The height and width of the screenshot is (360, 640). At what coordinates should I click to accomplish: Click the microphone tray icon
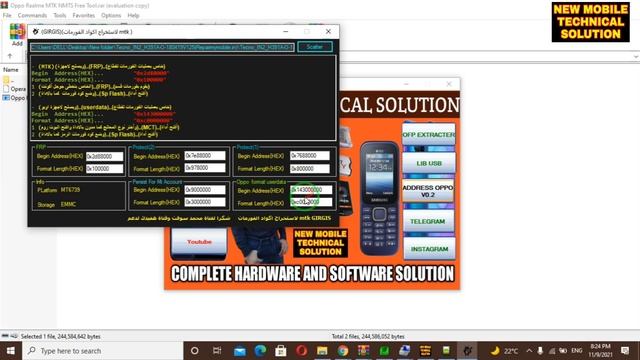540,351
